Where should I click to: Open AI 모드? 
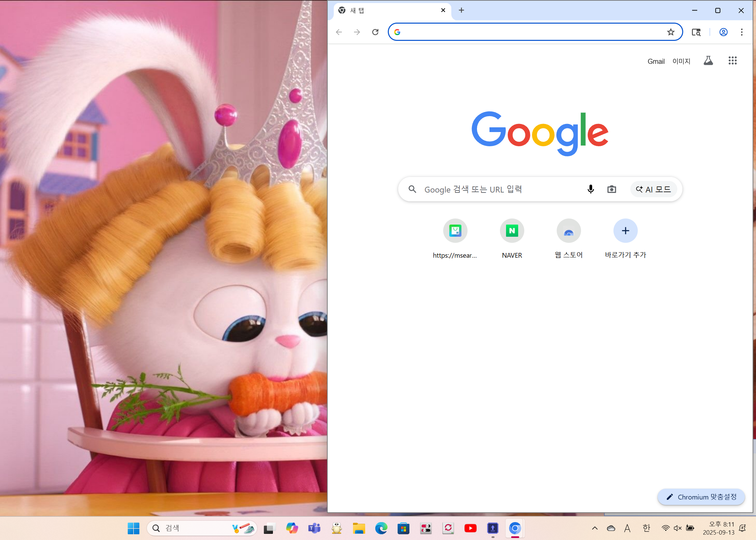point(653,189)
